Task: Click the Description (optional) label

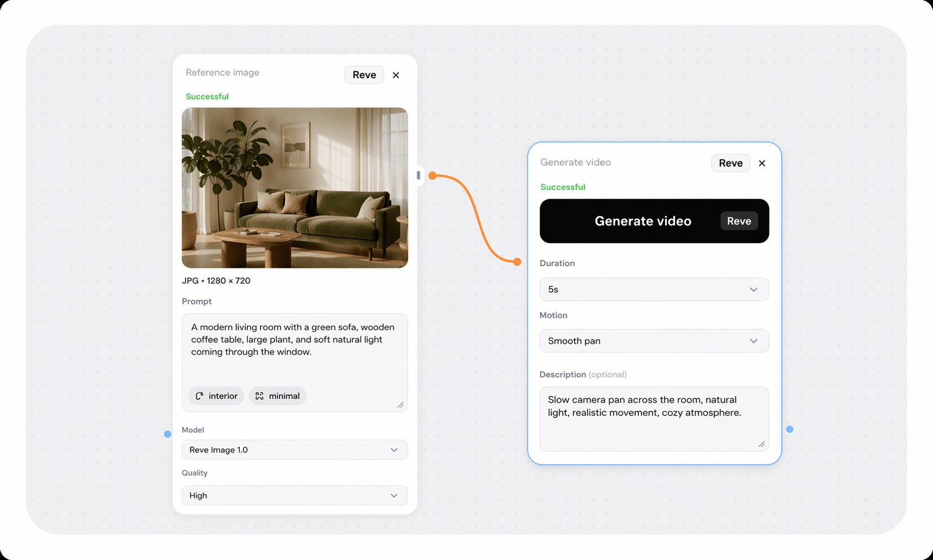Action: [583, 374]
